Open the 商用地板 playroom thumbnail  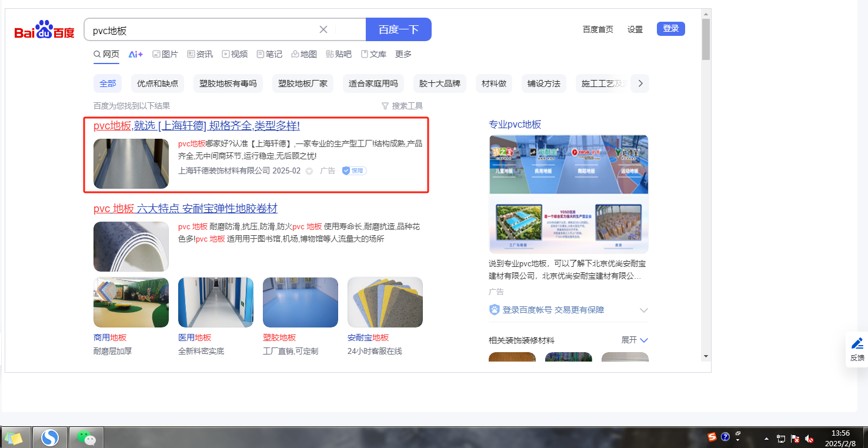[x=131, y=302]
